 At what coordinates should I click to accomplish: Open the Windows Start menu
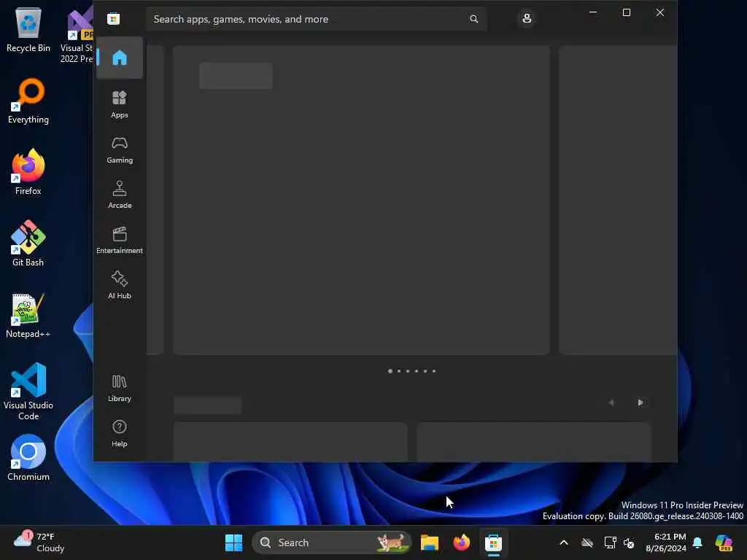point(234,542)
